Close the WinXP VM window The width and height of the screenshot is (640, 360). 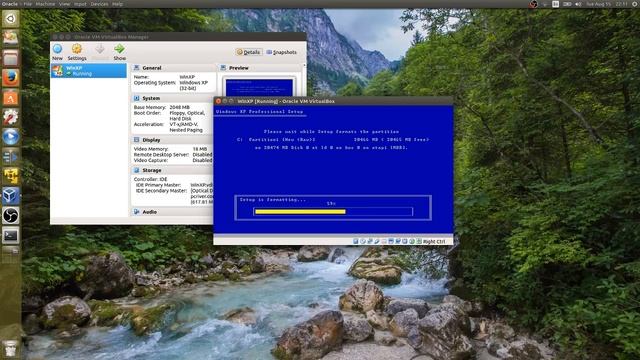[218, 101]
